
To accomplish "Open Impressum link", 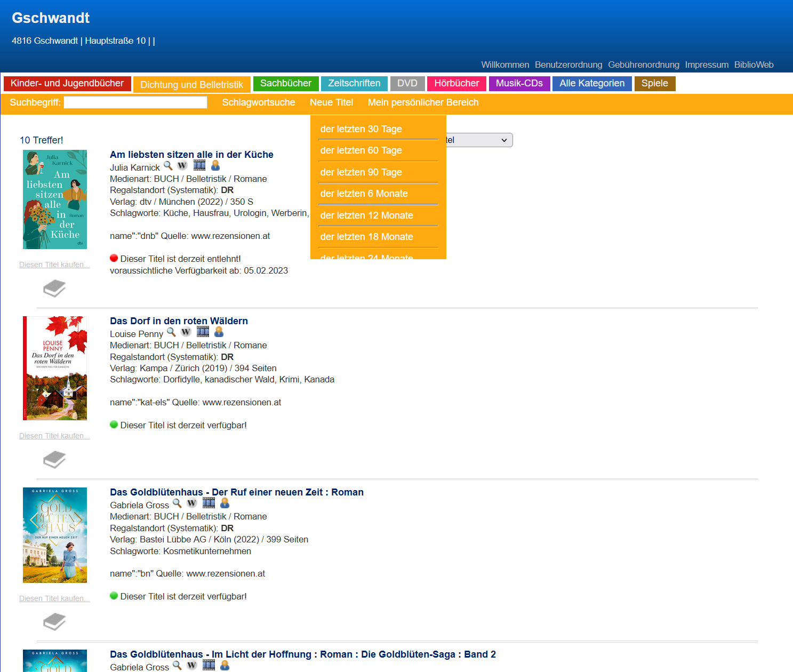I will (x=707, y=65).
